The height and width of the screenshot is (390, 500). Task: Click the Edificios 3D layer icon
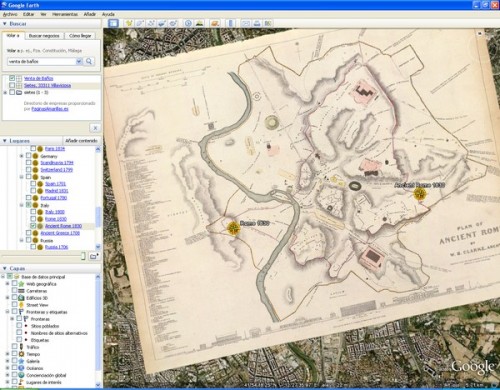point(21,298)
